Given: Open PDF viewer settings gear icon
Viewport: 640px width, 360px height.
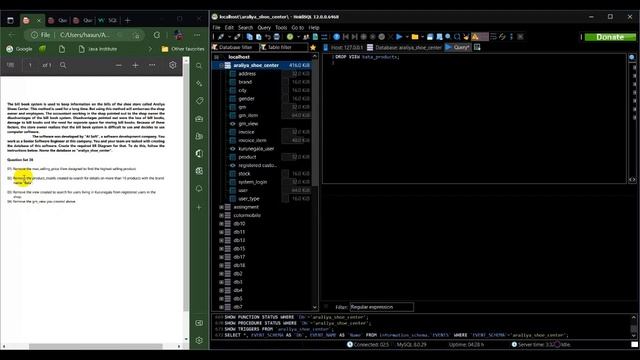Looking at the screenshot, I should (x=173, y=65).
